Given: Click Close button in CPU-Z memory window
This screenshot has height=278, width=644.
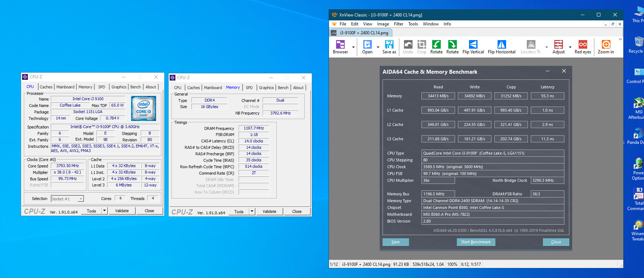Looking at the screenshot, I should tap(297, 211).
